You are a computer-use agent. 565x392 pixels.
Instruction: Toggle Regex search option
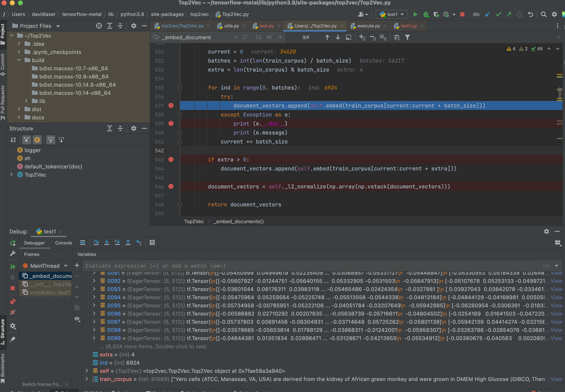(x=280, y=37)
